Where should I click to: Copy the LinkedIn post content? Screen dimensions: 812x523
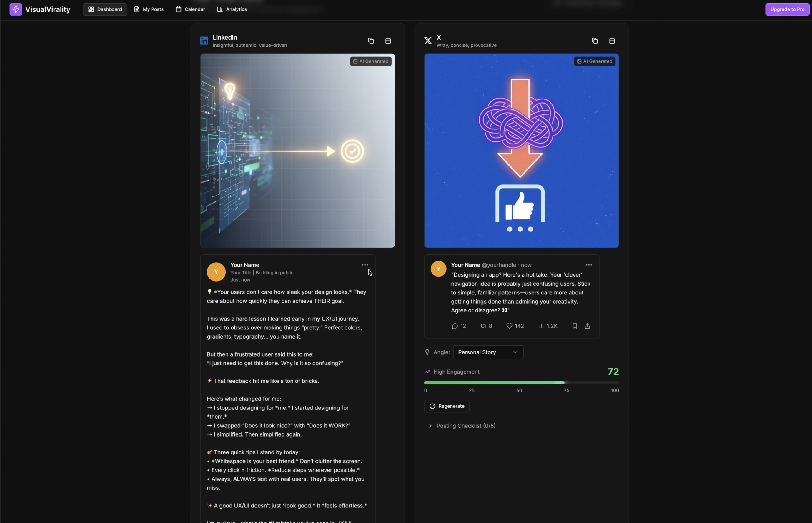(370, 41)
